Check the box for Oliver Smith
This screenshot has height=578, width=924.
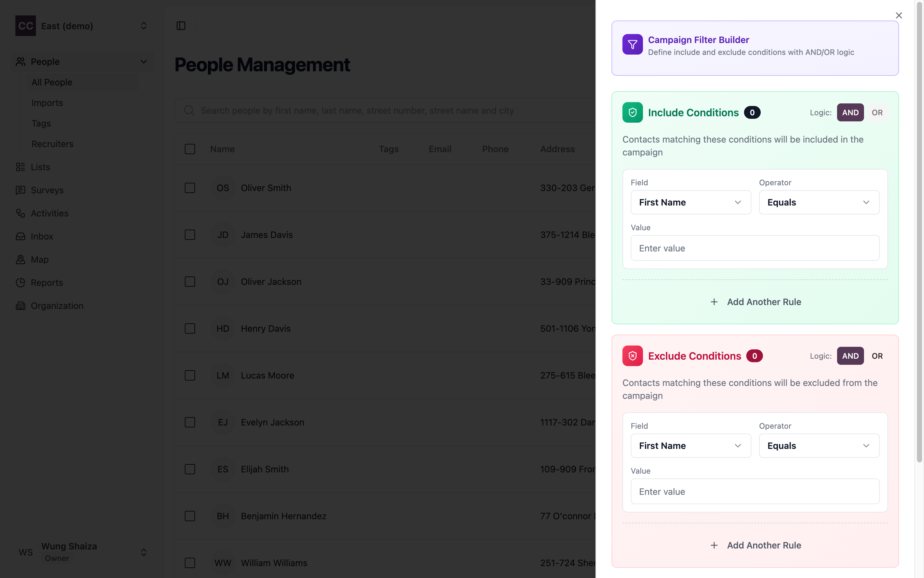pyautogui.click(x=190, y=188)
